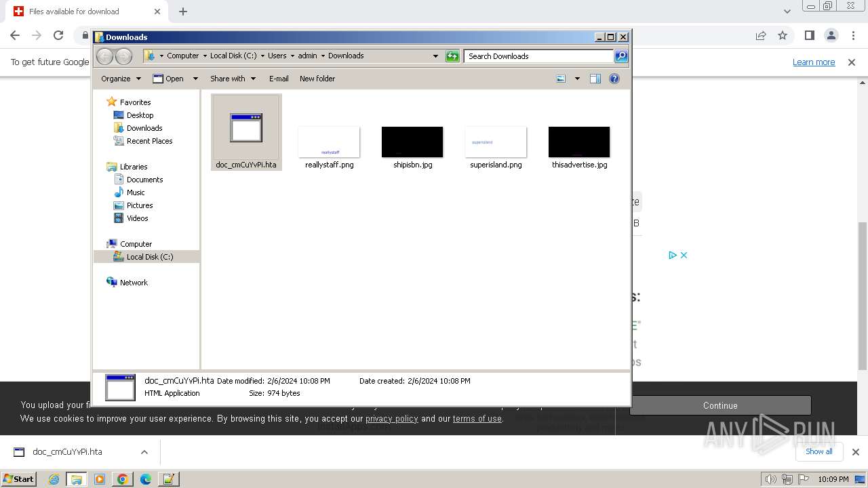Open the address bar history dropdown

[x=435, y=56]
